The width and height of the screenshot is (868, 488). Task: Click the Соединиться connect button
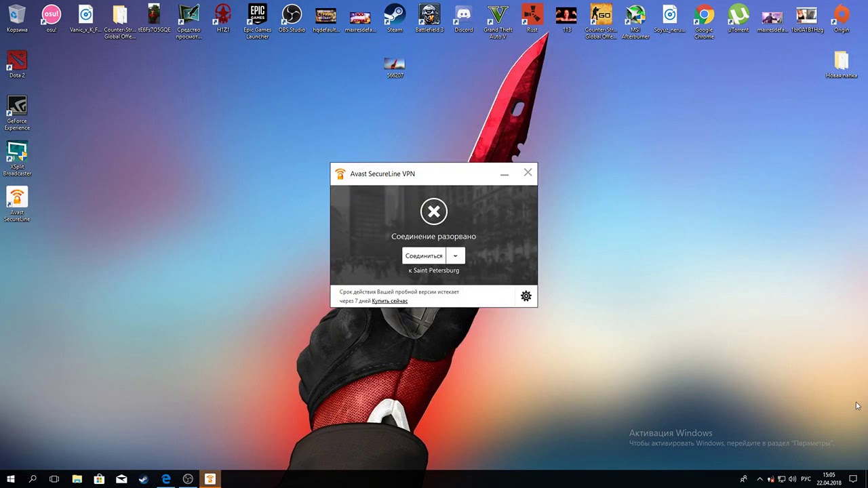(424, 256)
